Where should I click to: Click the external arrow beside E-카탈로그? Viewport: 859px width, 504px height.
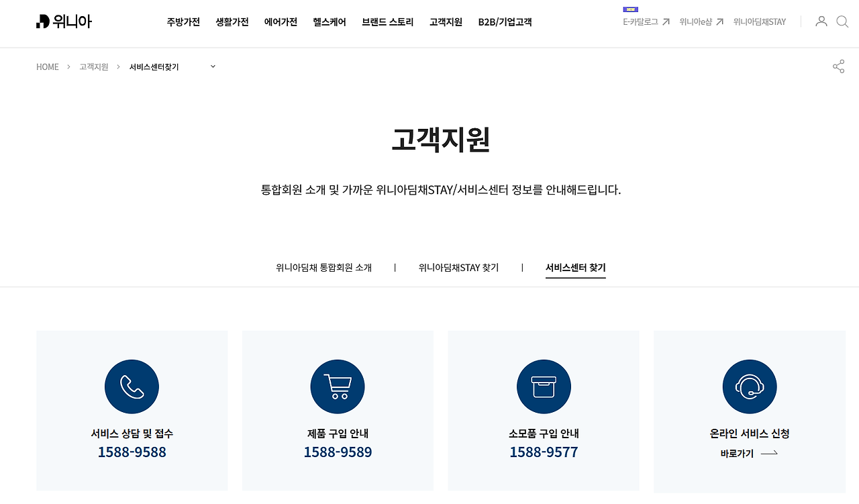pyautogui.click(x=666, y=22)
